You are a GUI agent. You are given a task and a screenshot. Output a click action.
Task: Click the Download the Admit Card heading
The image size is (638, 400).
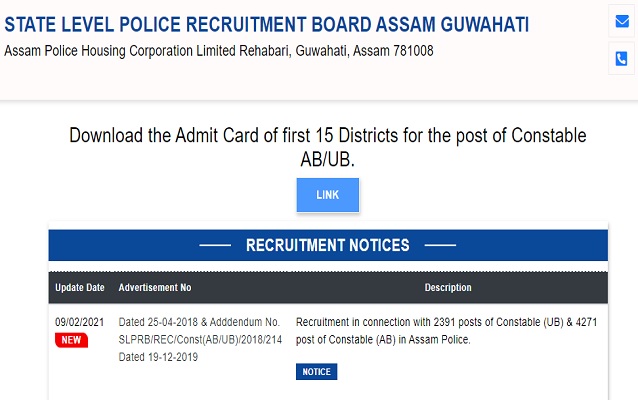pyautogui.click(x=327, y=146)
